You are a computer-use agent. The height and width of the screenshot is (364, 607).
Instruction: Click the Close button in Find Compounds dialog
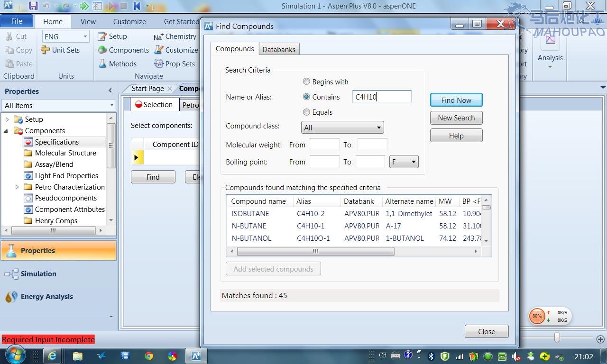pos(487,331)
